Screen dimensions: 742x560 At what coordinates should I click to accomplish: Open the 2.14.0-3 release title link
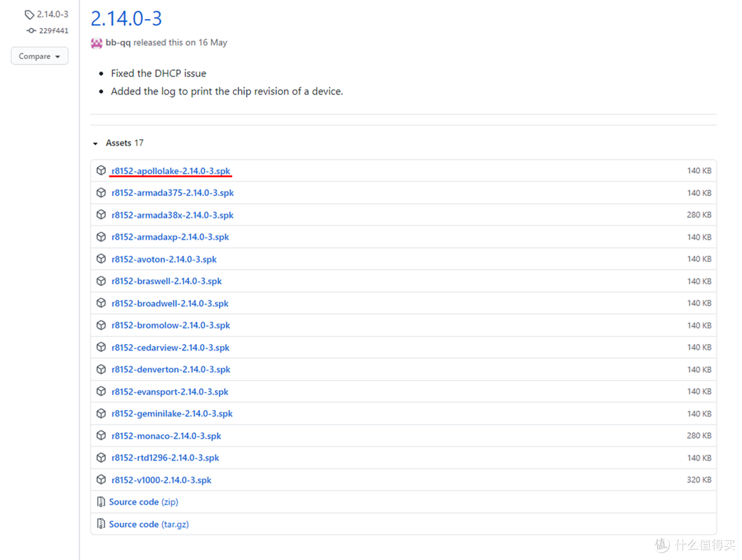click(x=126, y=18)
